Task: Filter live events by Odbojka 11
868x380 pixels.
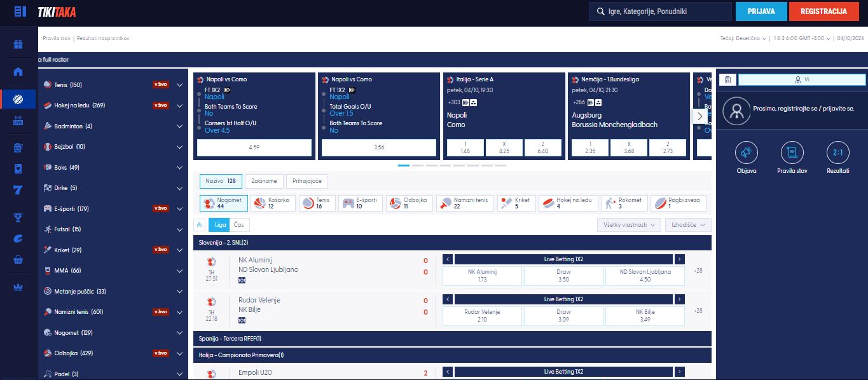Action: (x=409, y=203)
